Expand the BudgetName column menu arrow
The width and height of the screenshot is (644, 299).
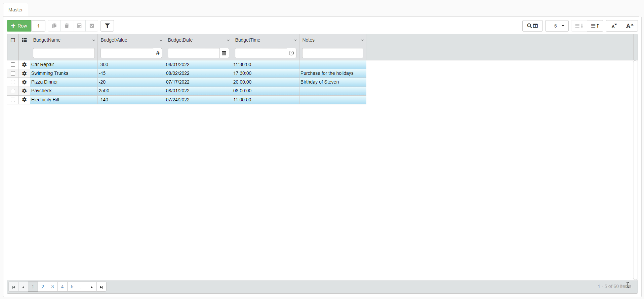pyautogui.click(x=93, y=40)
